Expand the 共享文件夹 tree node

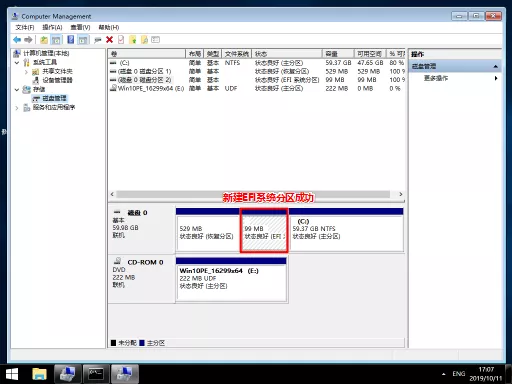click(x=26, y=71)
